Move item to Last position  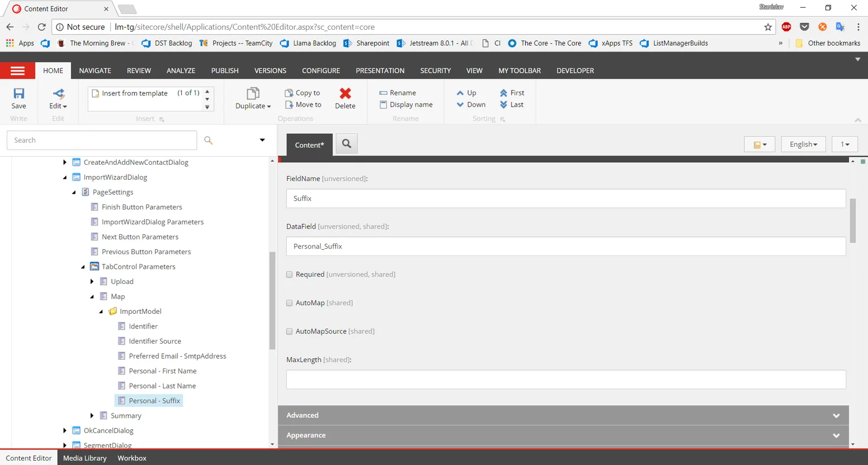click(512, 105)
